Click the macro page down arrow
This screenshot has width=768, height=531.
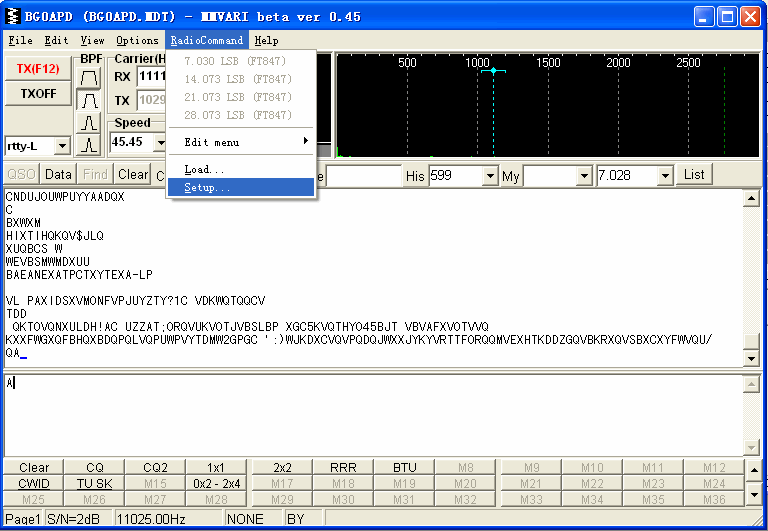click(754, 494)
